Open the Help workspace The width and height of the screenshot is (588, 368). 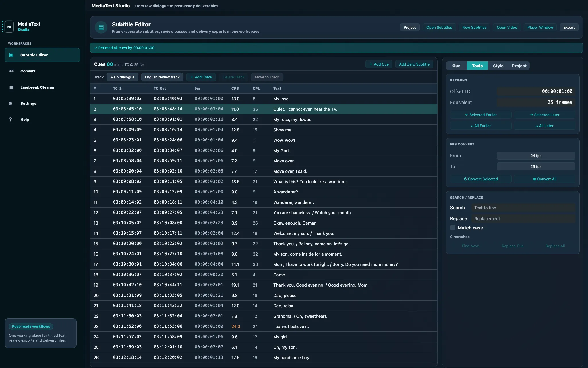(x=42, y=119)
